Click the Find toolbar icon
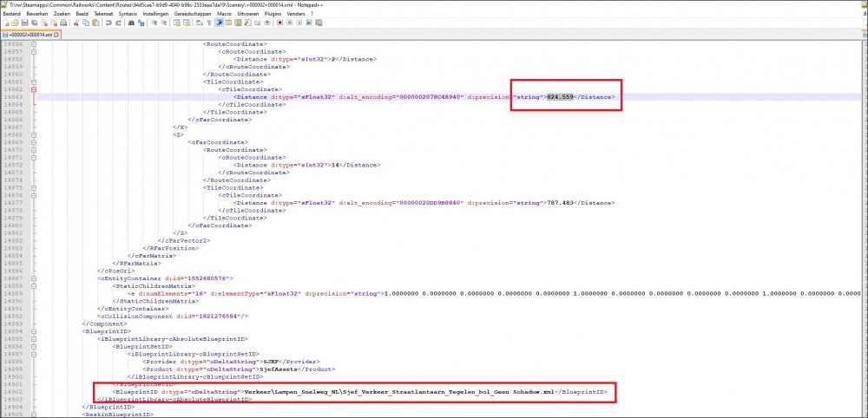Image resolution: width=868 pixels, height=418 pixels. click(134, 23)
